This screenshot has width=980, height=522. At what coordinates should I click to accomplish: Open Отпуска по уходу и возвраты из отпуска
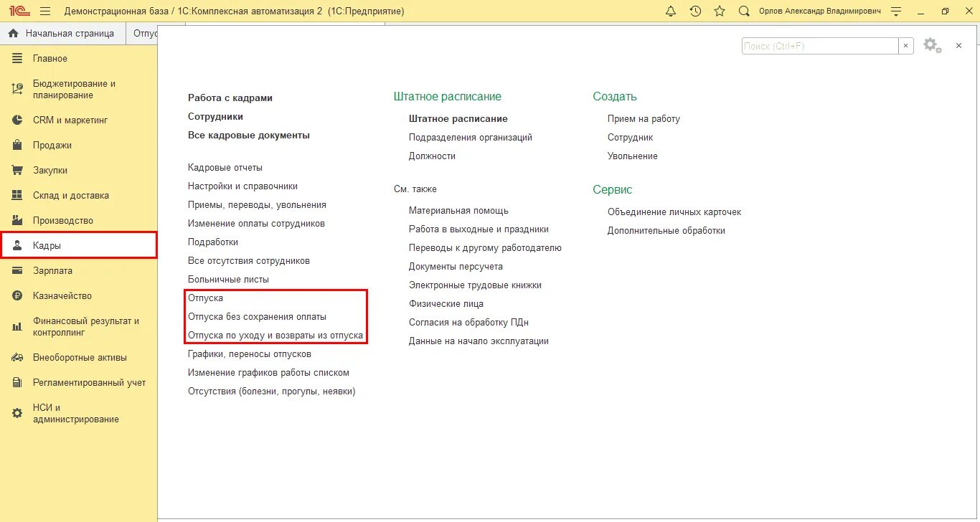pos(275,335)
